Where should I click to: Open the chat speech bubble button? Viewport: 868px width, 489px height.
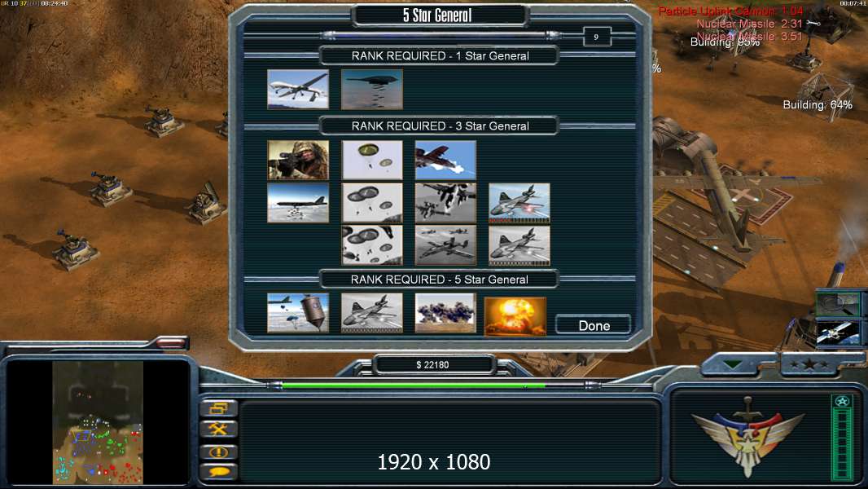pos(219,472)
